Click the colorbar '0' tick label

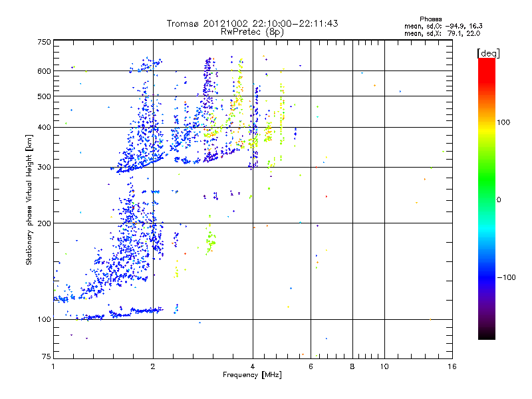click(x=499, y=200)
